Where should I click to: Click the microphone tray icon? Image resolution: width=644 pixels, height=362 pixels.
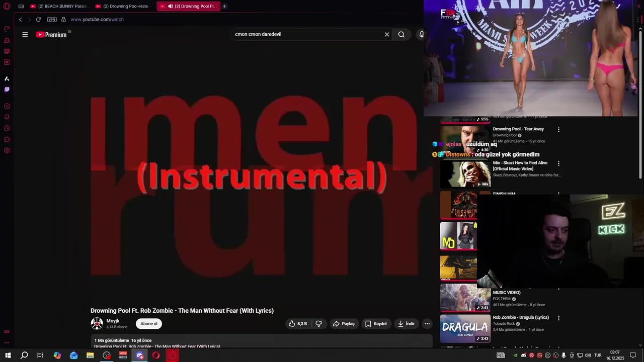point(563,355)
